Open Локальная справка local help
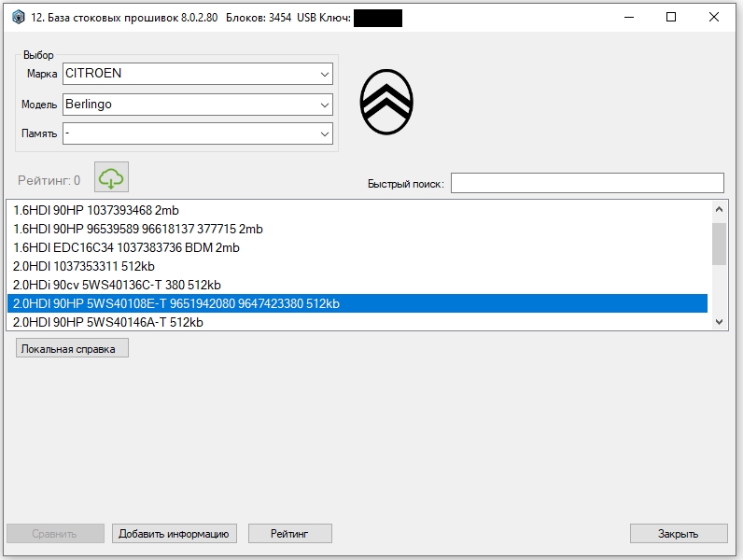 point(72,348)
